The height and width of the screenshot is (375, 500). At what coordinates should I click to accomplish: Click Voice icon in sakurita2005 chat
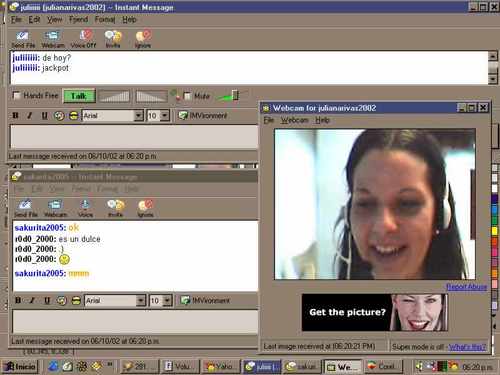click(85, 208)
